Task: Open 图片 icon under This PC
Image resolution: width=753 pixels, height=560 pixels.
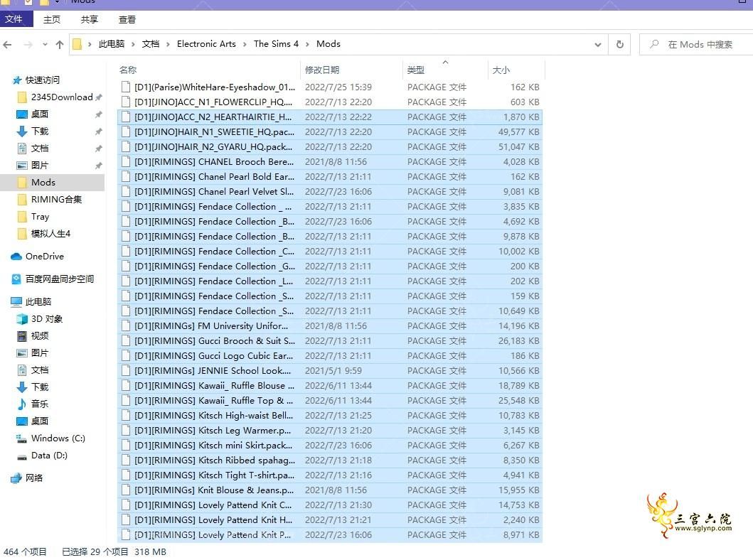Action: coord(21,353)
